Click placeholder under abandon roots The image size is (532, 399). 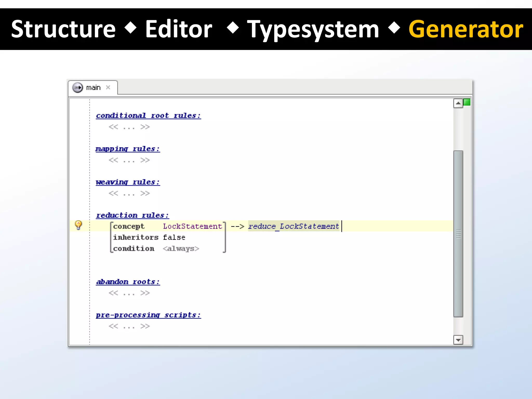[129, 293]
